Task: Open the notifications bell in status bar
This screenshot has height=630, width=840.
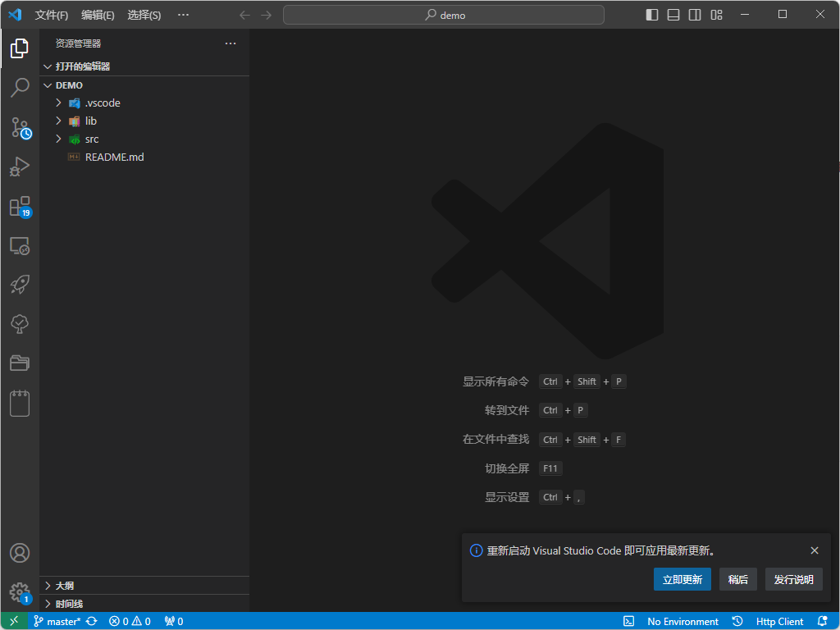Action: 823,622
